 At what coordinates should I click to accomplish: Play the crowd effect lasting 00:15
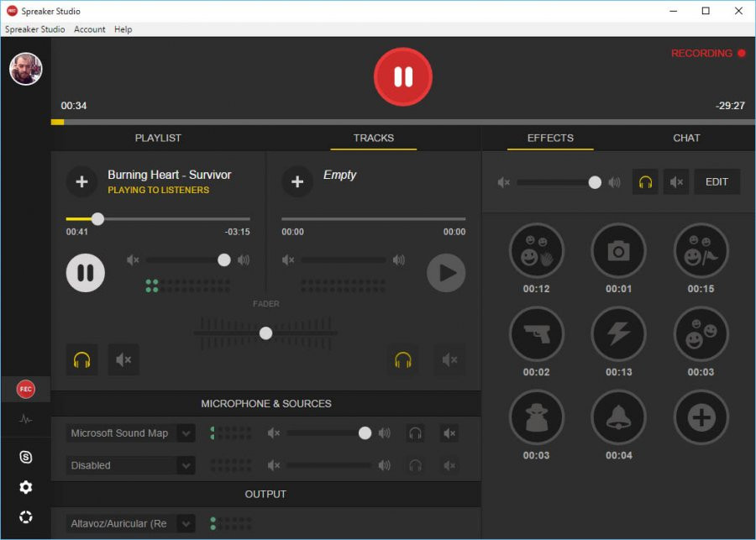pos(701,251)
